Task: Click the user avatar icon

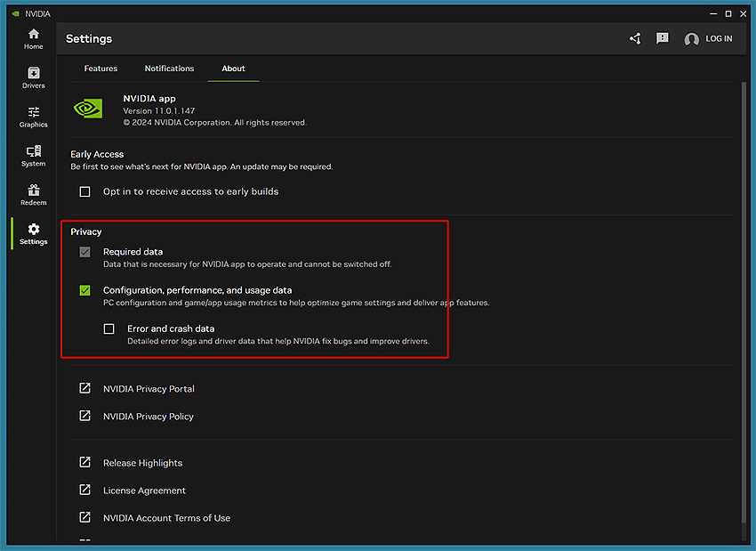Action: [691, 39]
